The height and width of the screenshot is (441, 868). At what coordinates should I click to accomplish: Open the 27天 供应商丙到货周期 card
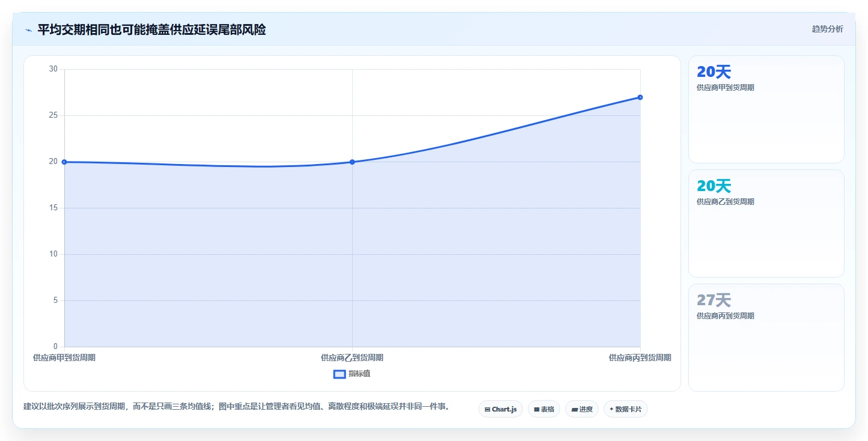pos(766,338)
